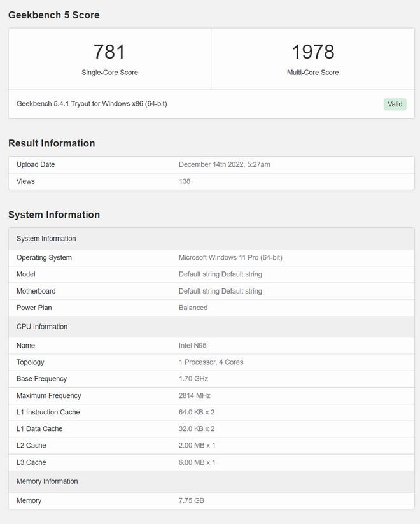This screenshot has height=524, width=420.
Task: Click the L3 Cache 6.00 MB value
Action: (x=197, y=462)
